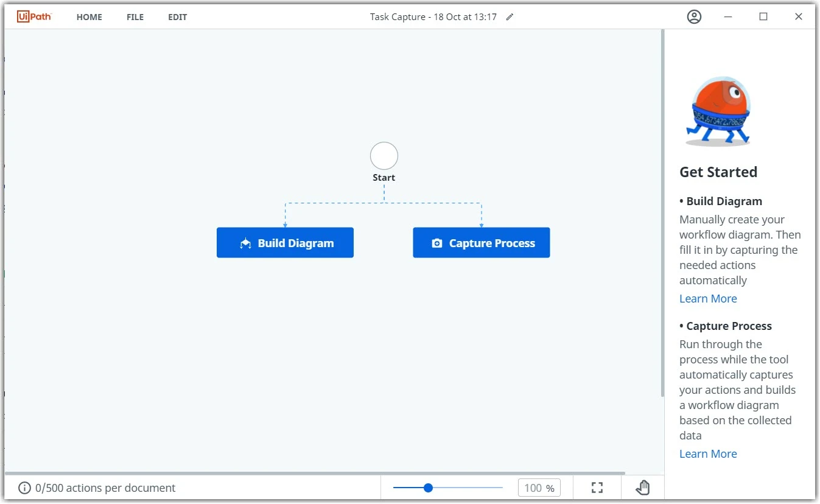
Task: Close the Task Capture window
Action: (x=799, y=17)
